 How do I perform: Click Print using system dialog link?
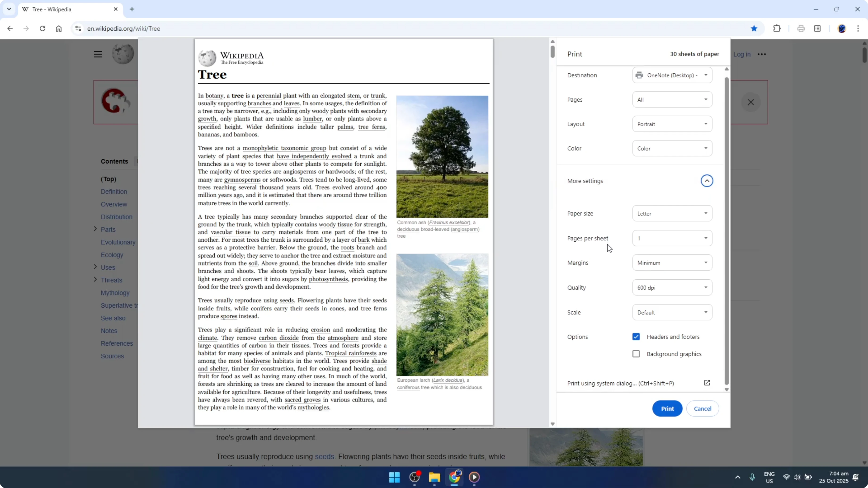point(620,383)
